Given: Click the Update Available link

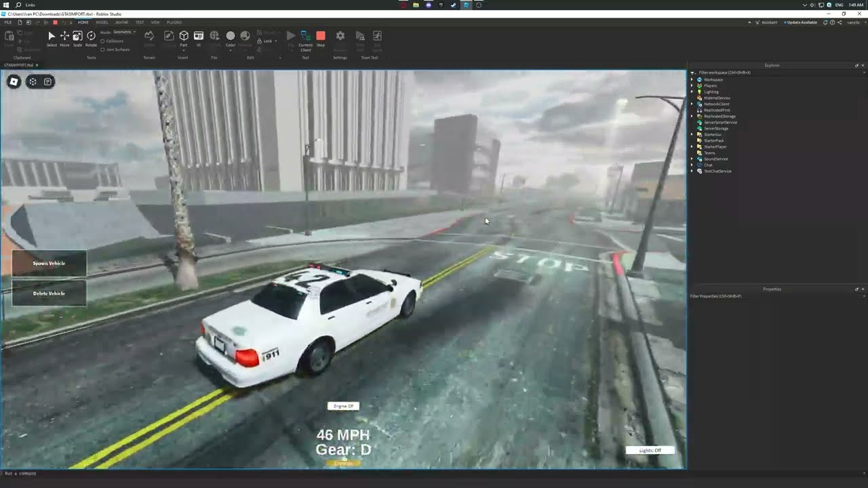Looking at the screenshot, I should click(x=801, y=22).
